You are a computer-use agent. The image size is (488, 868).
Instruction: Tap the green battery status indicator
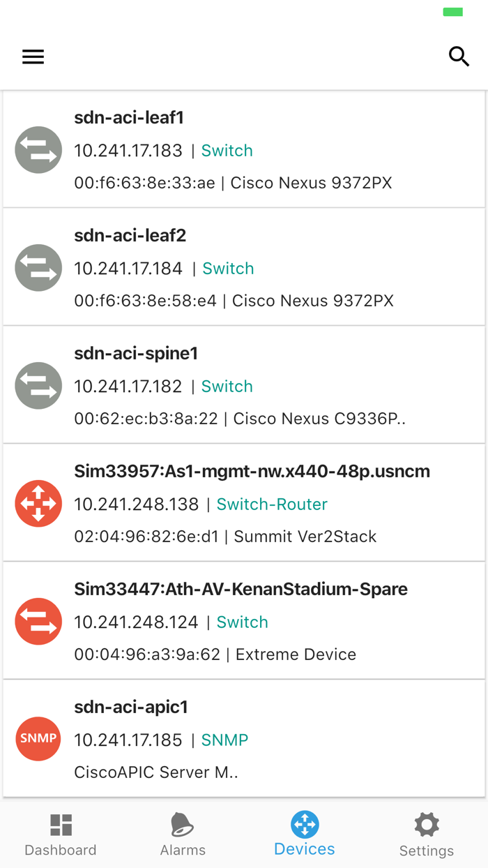coord(453,12)
